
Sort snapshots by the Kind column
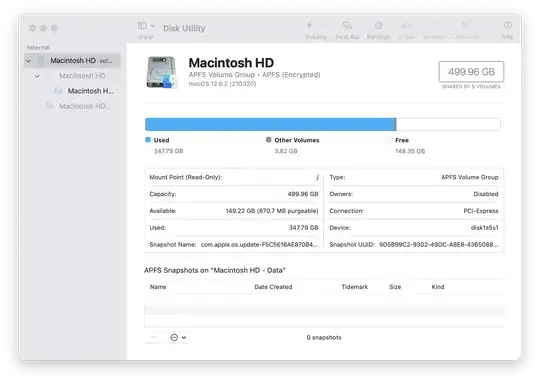[x=438, y=287]
